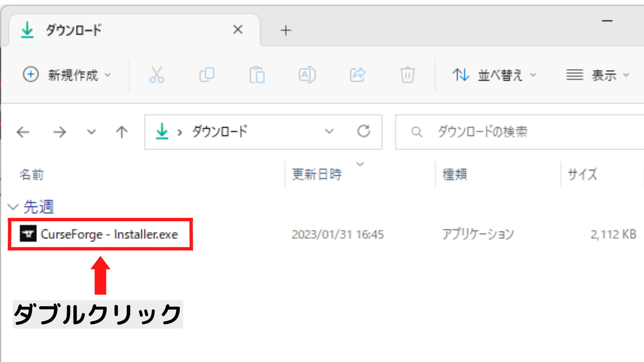
Task: Collapse the 先週 group
Action: point(13,207)
